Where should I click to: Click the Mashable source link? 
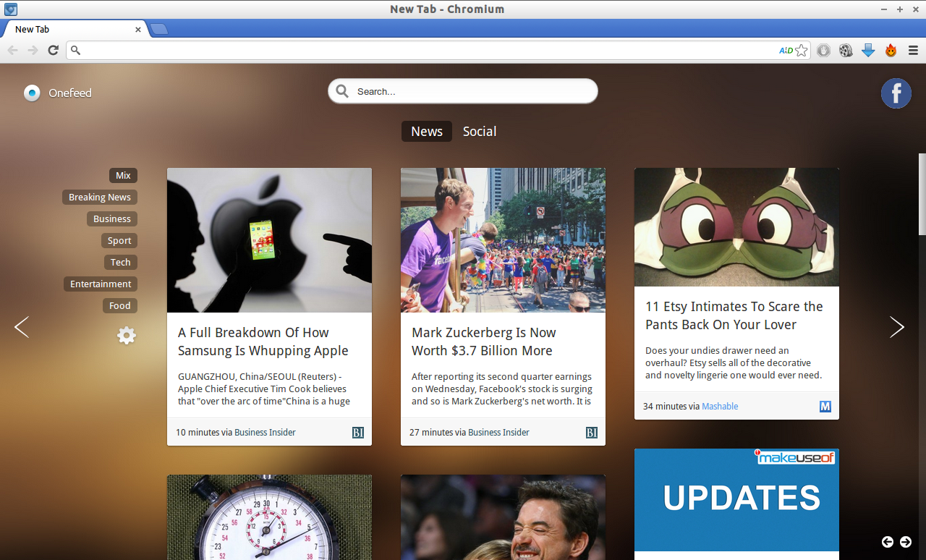pos(720,407)
